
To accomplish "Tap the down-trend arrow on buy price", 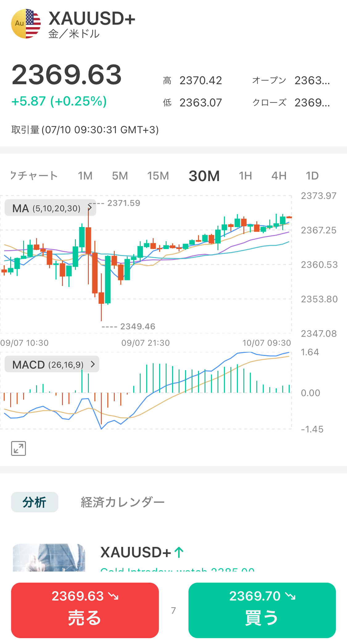I will point(290,596).
